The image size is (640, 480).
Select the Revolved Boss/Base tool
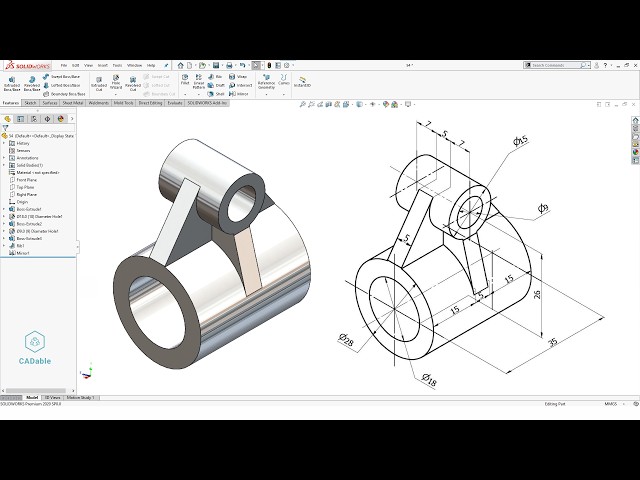(x=32, y=83)
